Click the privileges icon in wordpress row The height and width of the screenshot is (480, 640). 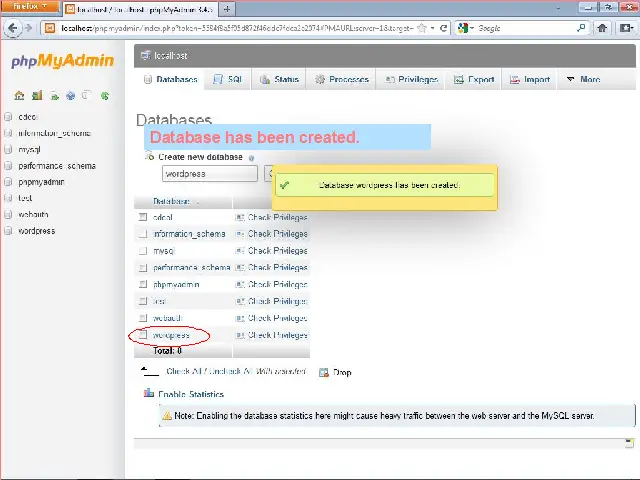click(x=240, y=336)
